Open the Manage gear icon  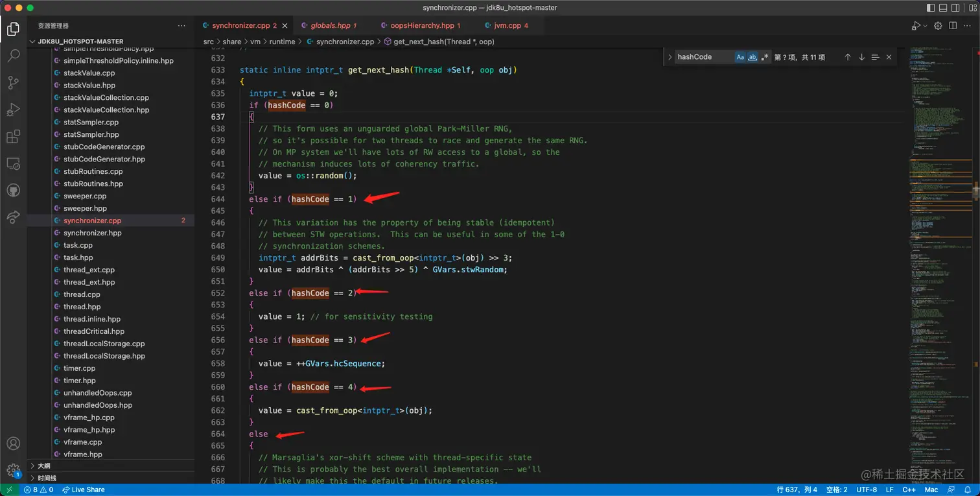13,470
